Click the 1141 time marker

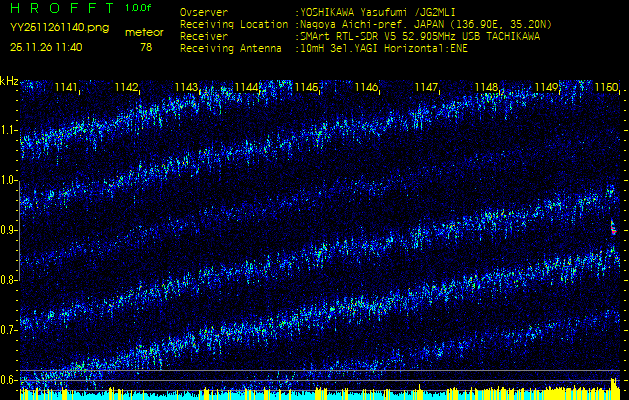66,88
